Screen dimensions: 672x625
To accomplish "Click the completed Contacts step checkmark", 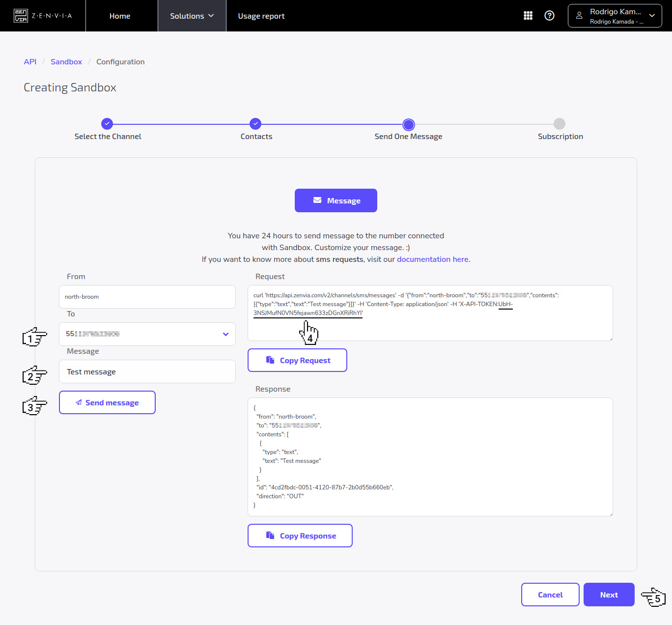I will click(x=256, y=124).
